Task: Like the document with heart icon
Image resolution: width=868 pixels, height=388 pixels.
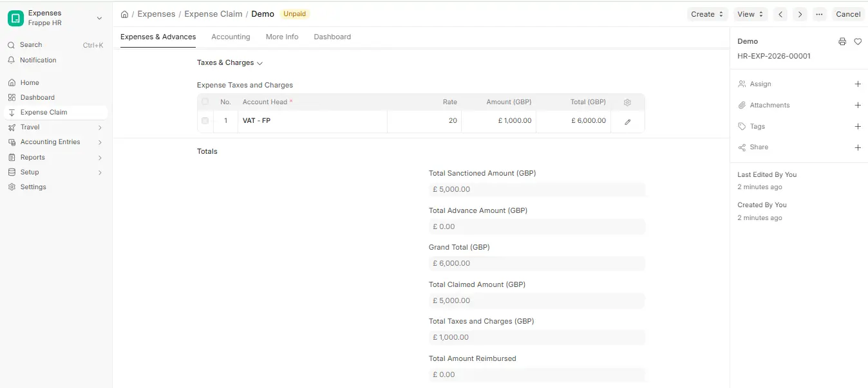Action: [x=858, y=41]
